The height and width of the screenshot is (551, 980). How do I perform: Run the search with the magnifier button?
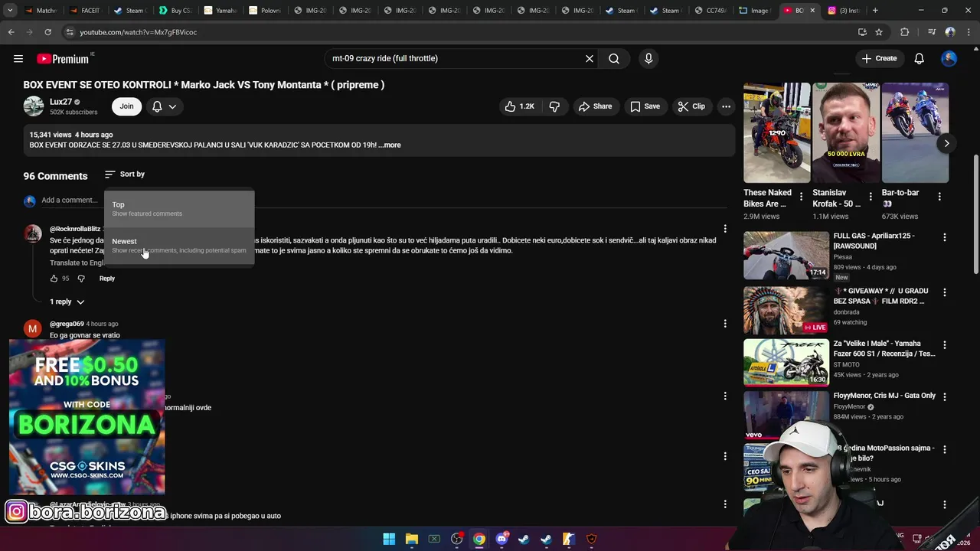(614, 58)
